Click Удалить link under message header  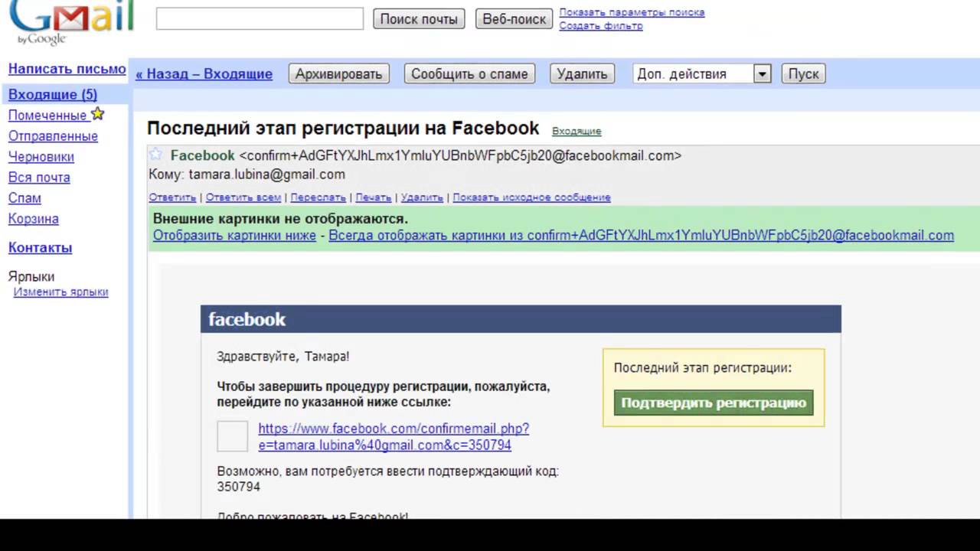click(422, 197)
